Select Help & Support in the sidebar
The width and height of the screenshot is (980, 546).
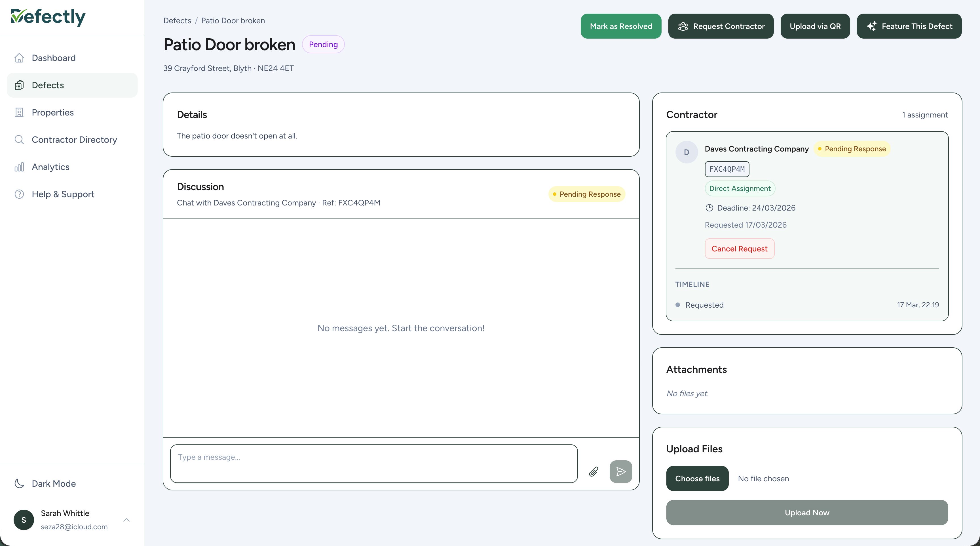[63, 194]
